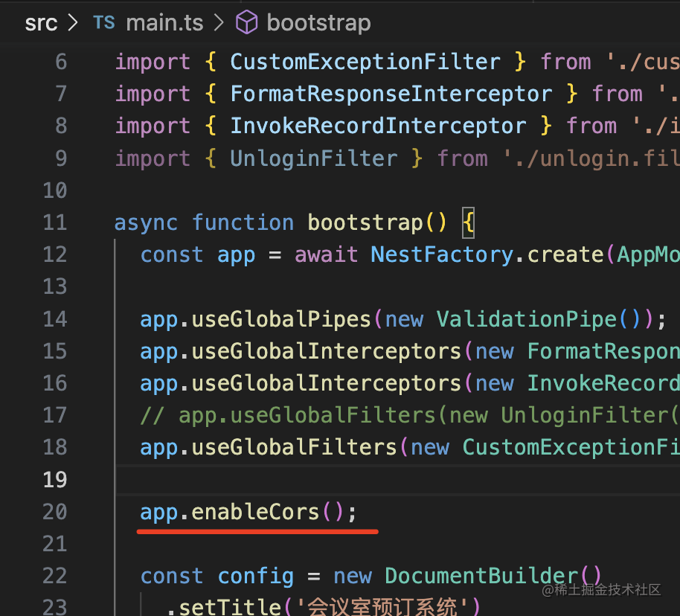Screen dimensions: 680x616
Task: Click ValidationPipe inside useGlobalPipes call
Action: [527, 319]
